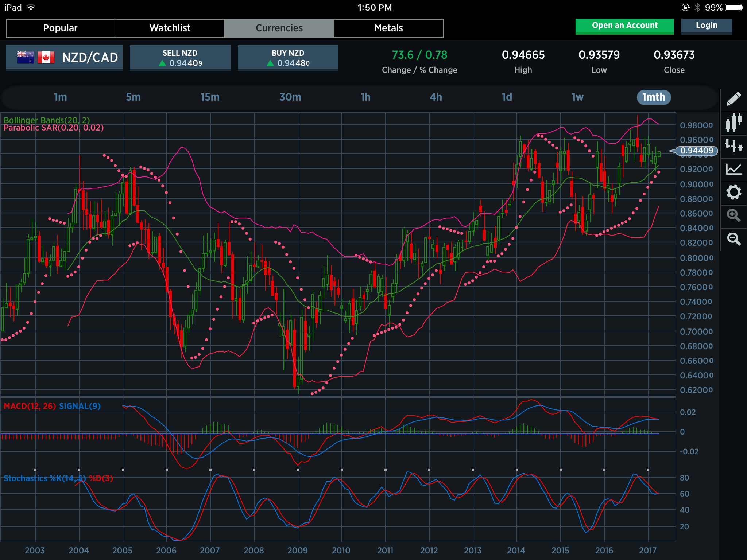Tap the Close value 0.93673

tap(674, 55)
